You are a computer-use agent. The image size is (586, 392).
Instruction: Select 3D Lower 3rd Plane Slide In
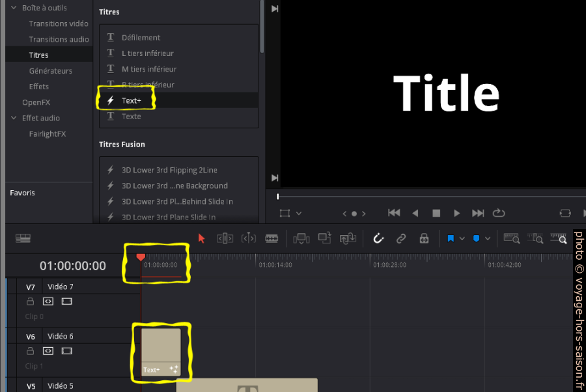click(x=178, y=217)
